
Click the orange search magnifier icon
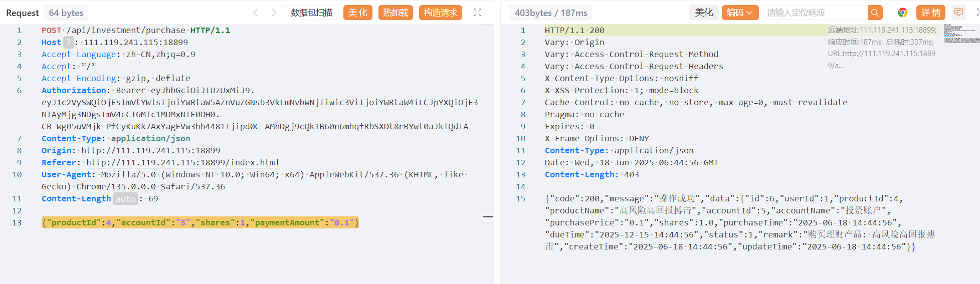(875, 13)
